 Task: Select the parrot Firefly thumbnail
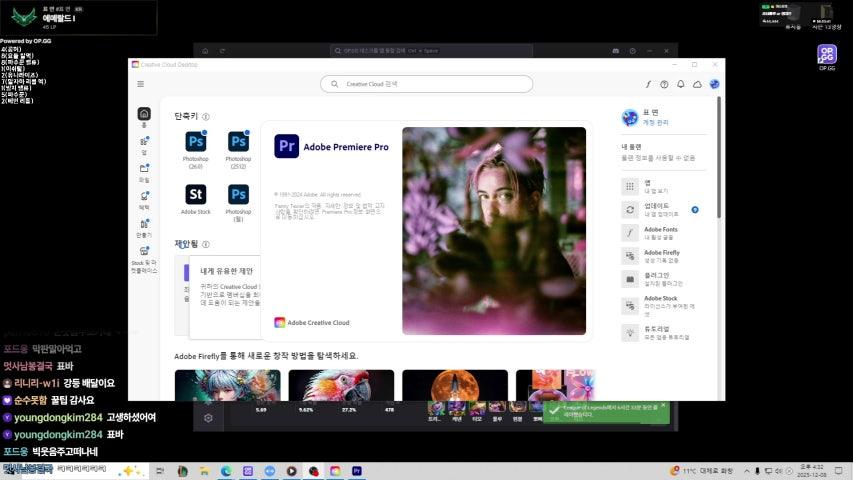(341, 386)
